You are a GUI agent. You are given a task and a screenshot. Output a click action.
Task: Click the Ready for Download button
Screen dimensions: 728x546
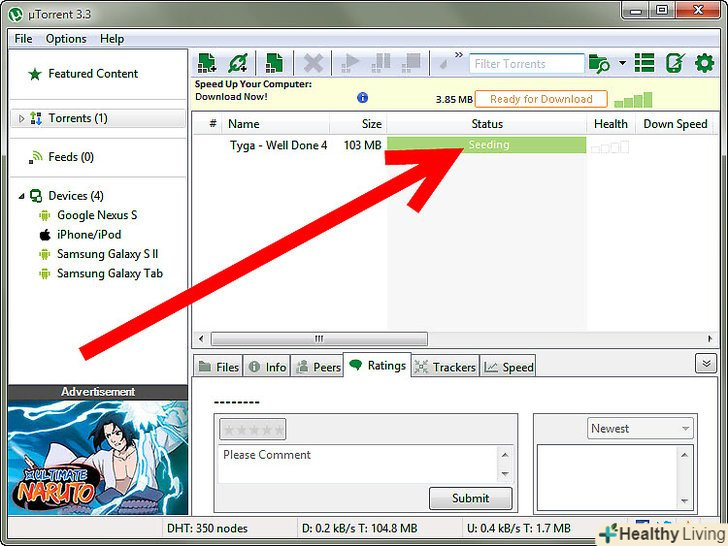point(541,99)
